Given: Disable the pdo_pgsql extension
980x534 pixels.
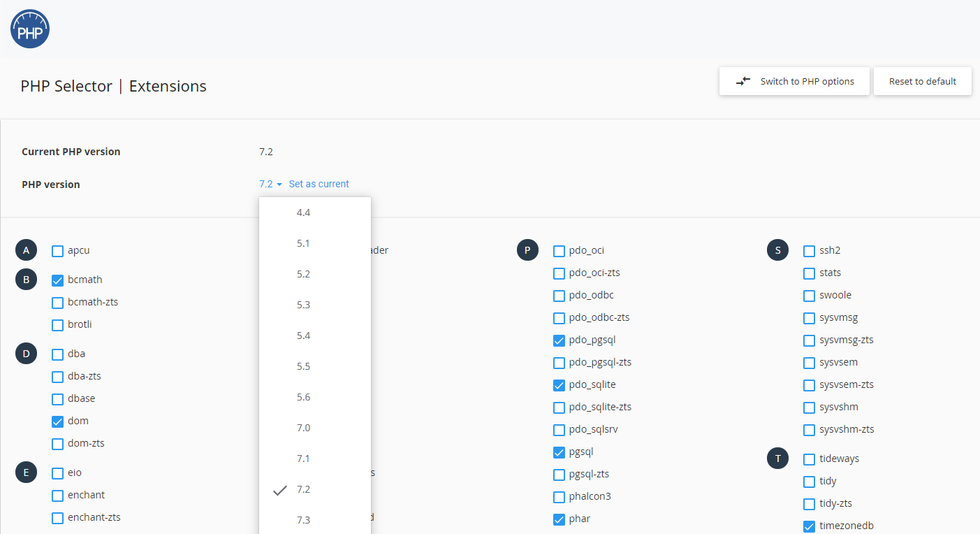Looking at the screenshot, I should click(559, 340).
